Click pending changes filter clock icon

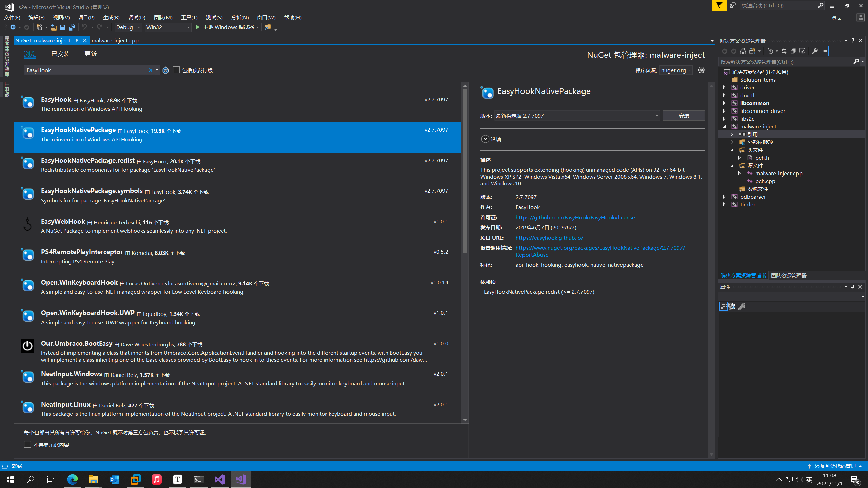click(x=770, y=51)
